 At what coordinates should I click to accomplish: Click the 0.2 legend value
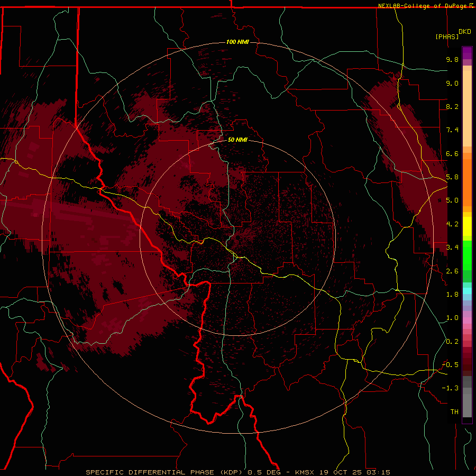click(452, 342)
